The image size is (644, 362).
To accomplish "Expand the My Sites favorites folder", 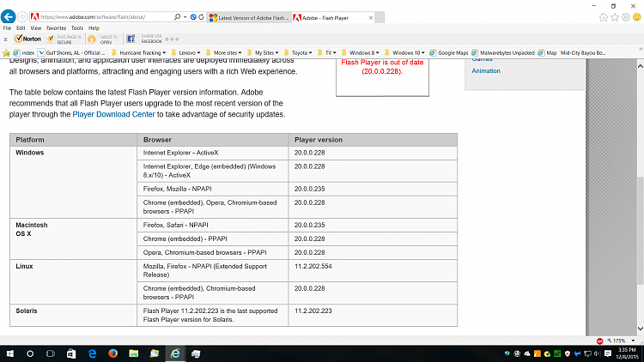I will pos(263,53).
